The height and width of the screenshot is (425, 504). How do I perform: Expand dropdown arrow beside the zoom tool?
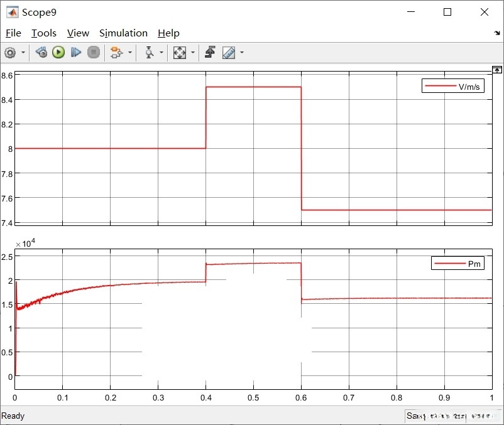[x=162, y=53]
